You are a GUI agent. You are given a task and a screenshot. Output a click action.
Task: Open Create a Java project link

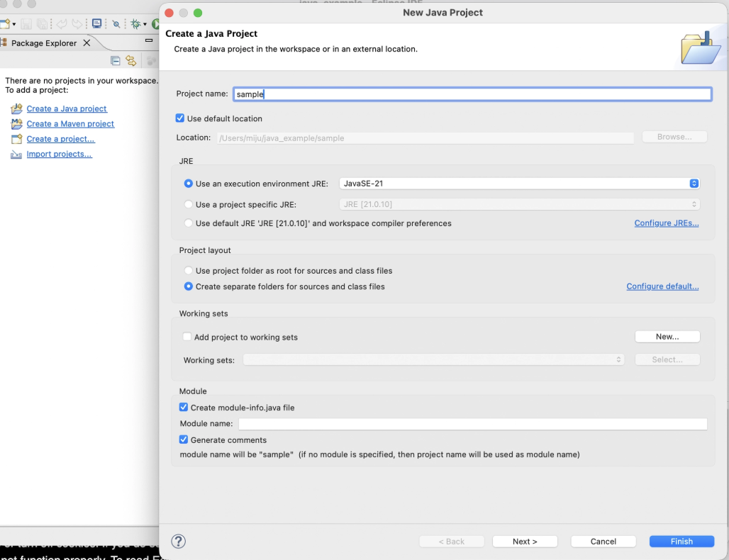(67, 108)
